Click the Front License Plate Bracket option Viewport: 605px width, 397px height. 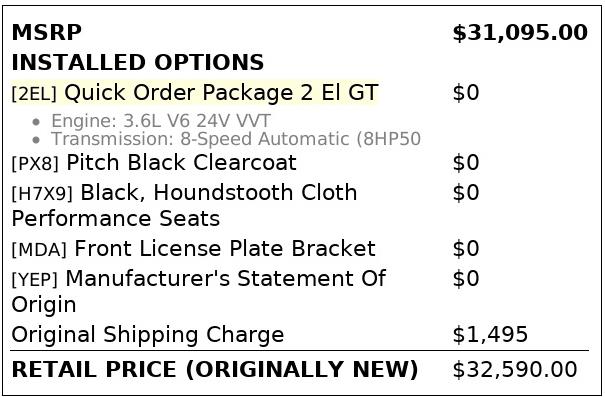point(225,248)
